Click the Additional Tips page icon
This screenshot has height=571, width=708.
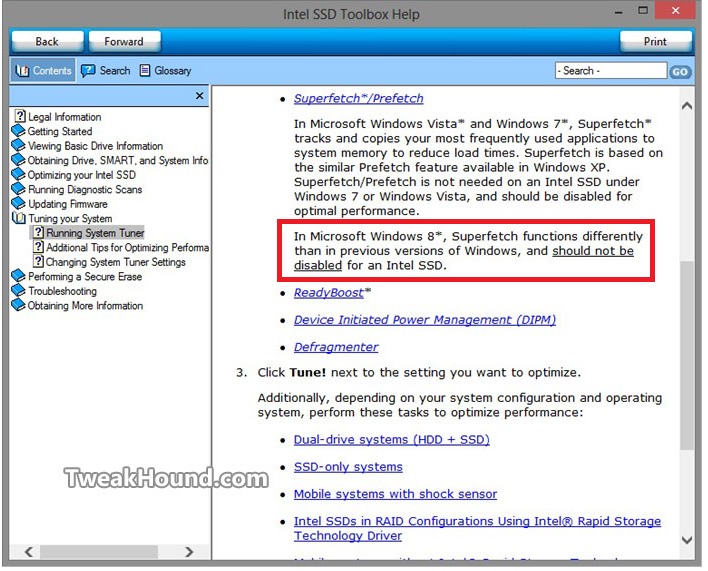click(39, 247)
